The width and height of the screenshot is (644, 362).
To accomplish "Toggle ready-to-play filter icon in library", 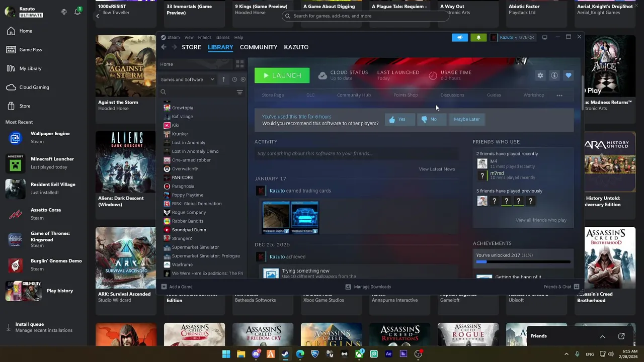I will click(x=243, y=79).
